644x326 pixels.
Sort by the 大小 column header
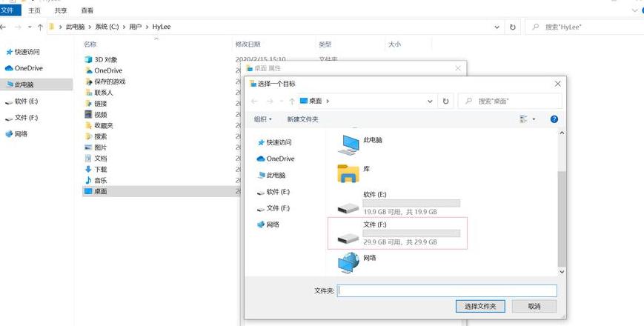coord(395,44)
